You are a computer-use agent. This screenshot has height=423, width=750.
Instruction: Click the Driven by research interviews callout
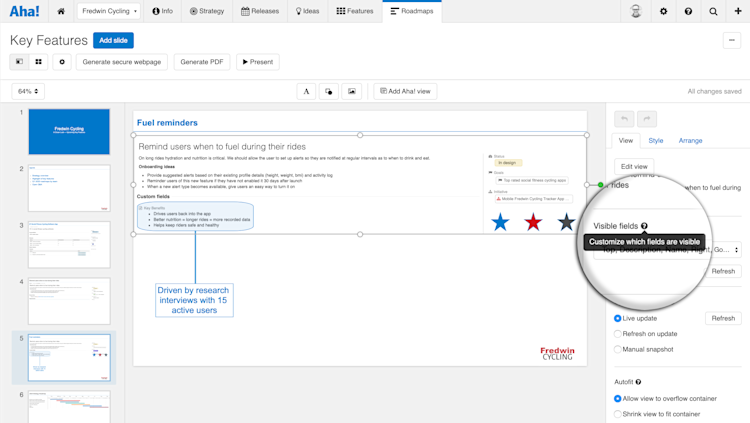tap(194, 300)
